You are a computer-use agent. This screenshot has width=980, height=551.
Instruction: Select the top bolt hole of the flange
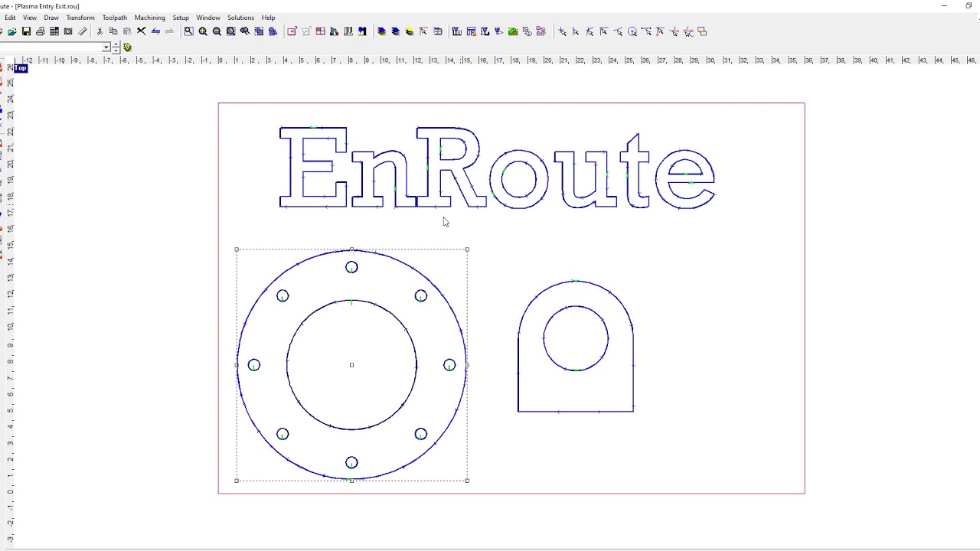(x=351, y=267)
